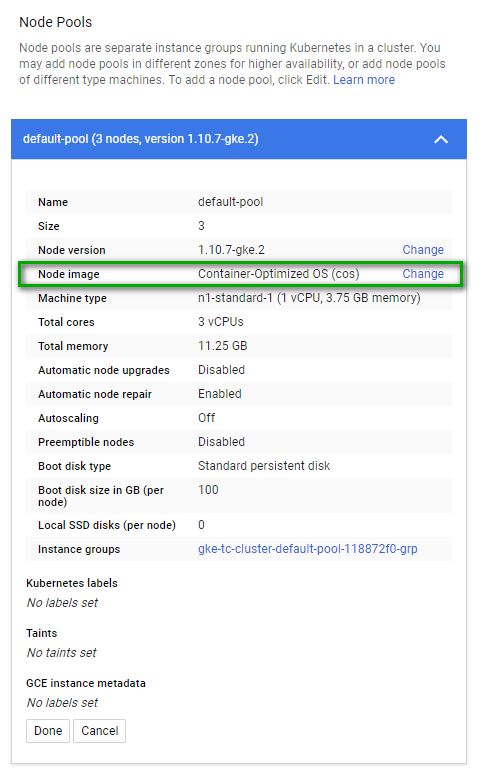Viewport: 495px width, 772px height.
Task: Click the default-pool blue header bar
Action: click(239, 139)
